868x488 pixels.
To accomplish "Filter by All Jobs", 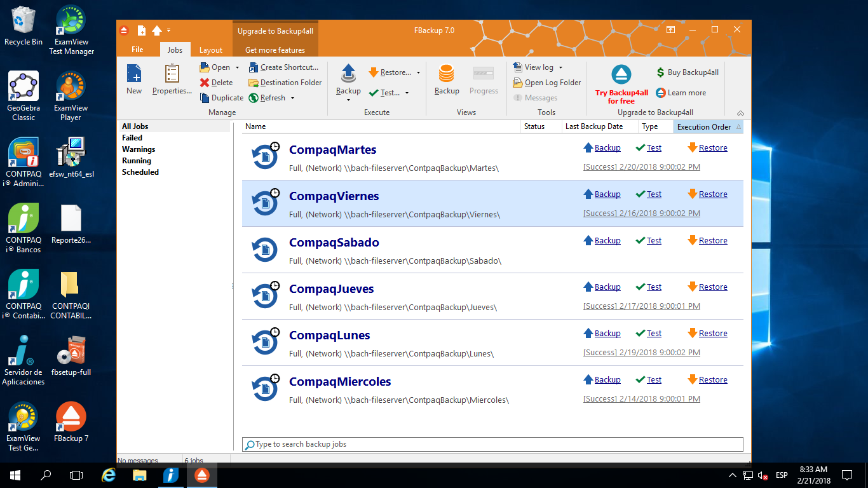I will click(175, 126).
